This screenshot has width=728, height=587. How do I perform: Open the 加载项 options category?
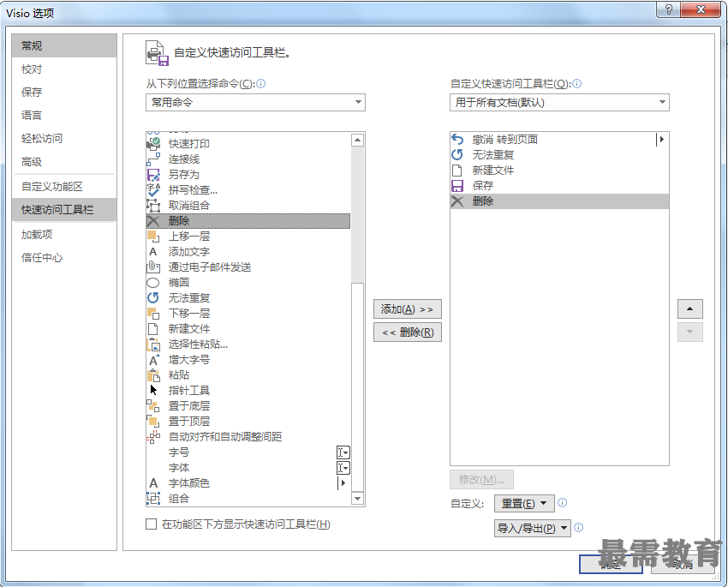click(x=64, y=235)
